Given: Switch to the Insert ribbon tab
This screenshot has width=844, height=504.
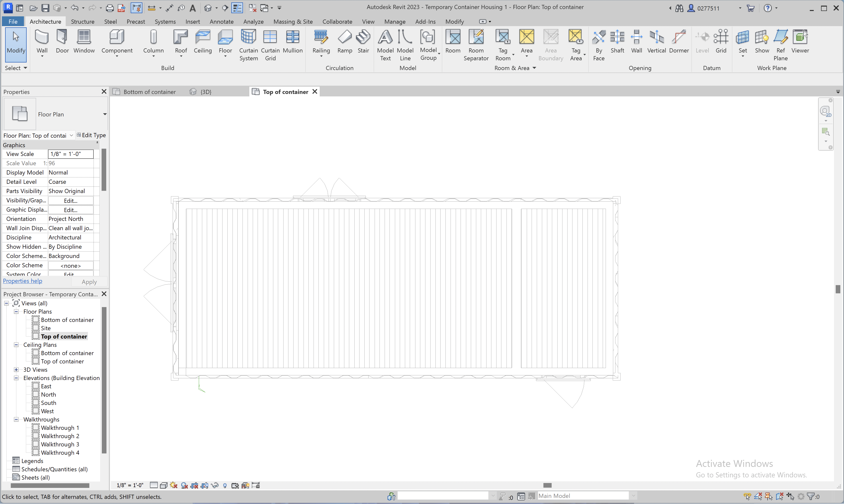Looking at the screenshot, I should [192, 21].
